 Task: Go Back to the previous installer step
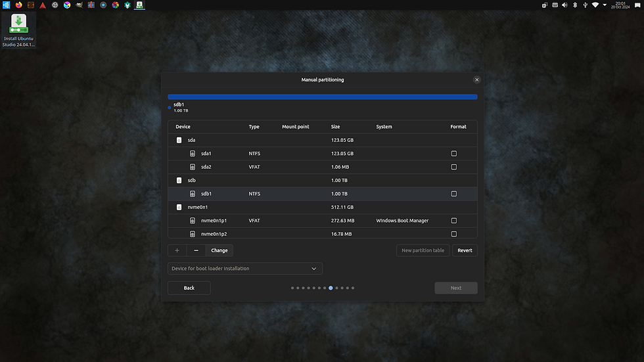[189, 288]
